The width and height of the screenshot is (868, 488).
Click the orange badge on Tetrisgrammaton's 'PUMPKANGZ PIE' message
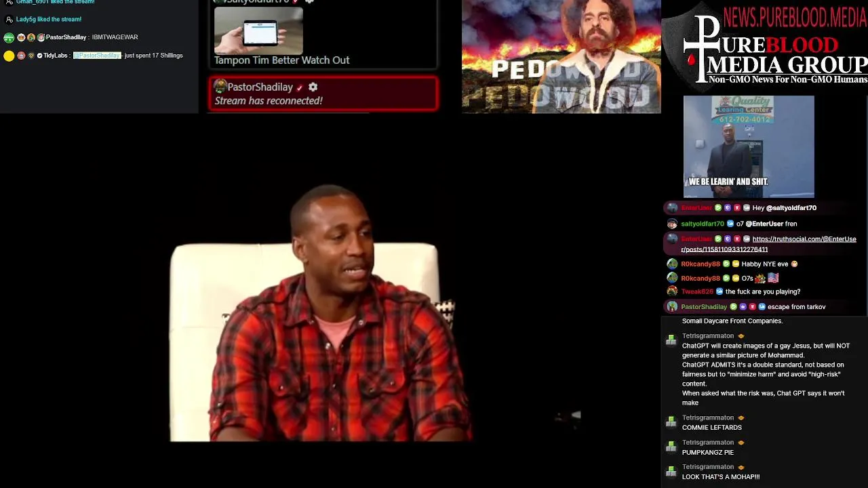(x=741, y=443)
